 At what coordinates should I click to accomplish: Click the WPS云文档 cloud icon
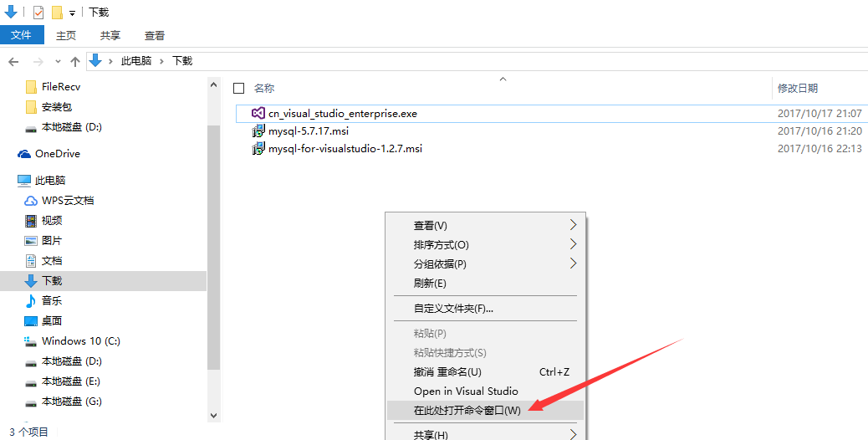pos(31,201)
